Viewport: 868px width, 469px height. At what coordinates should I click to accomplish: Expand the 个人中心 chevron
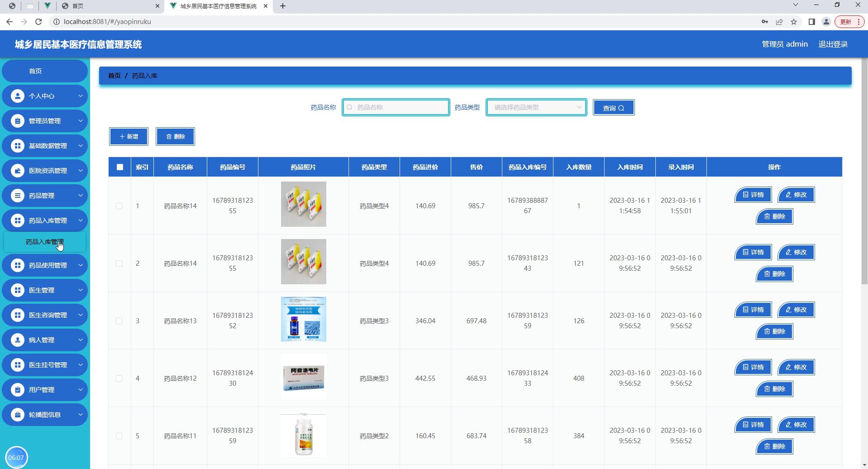(80, 96)
